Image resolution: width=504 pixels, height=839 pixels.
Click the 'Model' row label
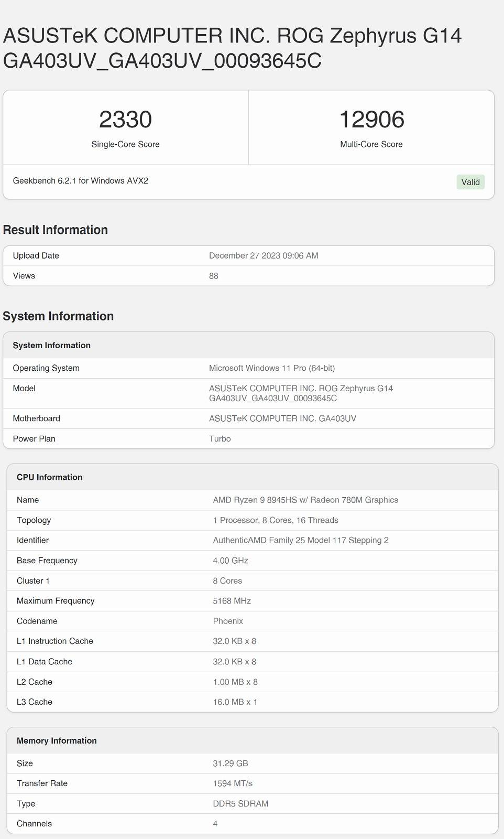pos(24,389)
